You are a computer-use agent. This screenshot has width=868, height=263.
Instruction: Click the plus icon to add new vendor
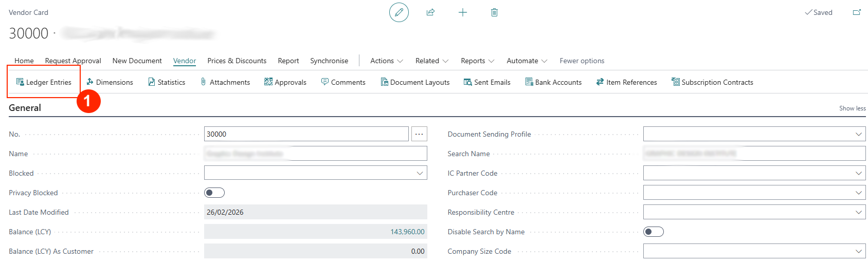coord(463,12)
